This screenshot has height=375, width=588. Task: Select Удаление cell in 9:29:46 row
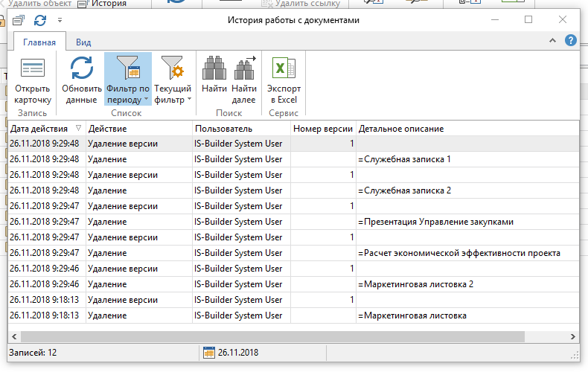click(138, 284)
